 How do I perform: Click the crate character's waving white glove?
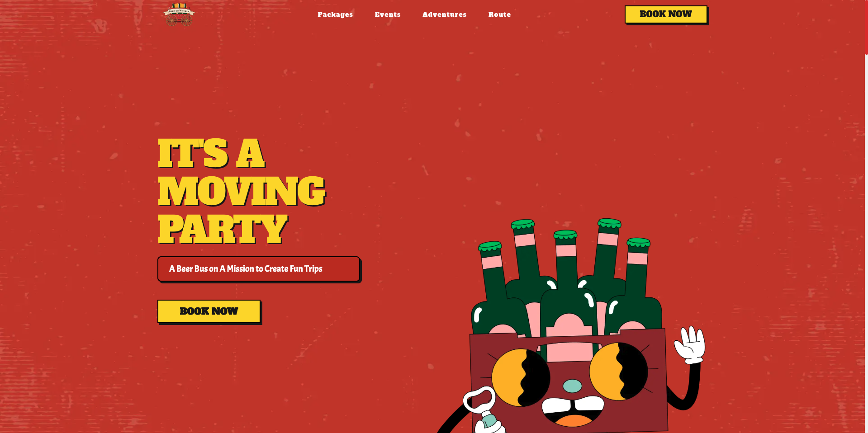(690, 345)
